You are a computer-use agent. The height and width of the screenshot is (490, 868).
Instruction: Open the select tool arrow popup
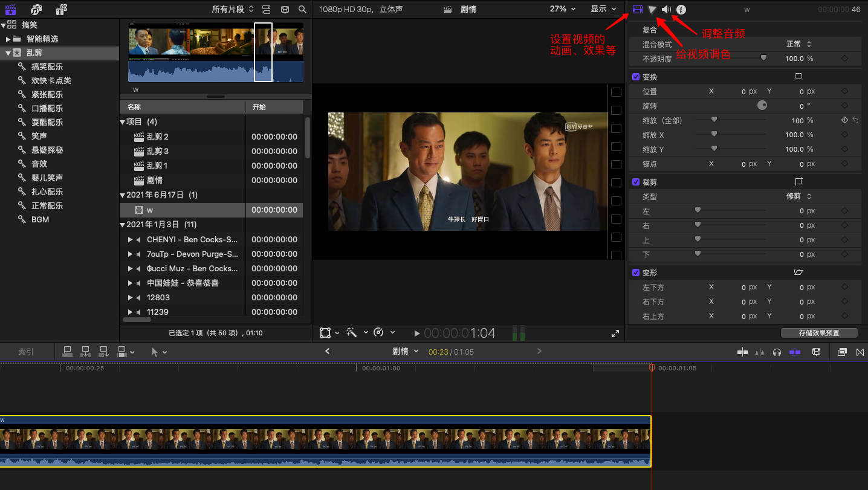(x=159, y=351)
